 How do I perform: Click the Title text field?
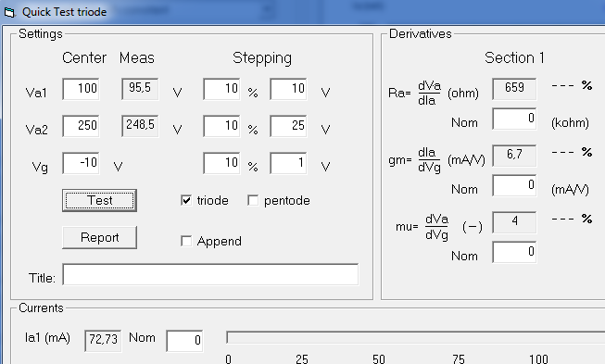[x=210, y=274]
